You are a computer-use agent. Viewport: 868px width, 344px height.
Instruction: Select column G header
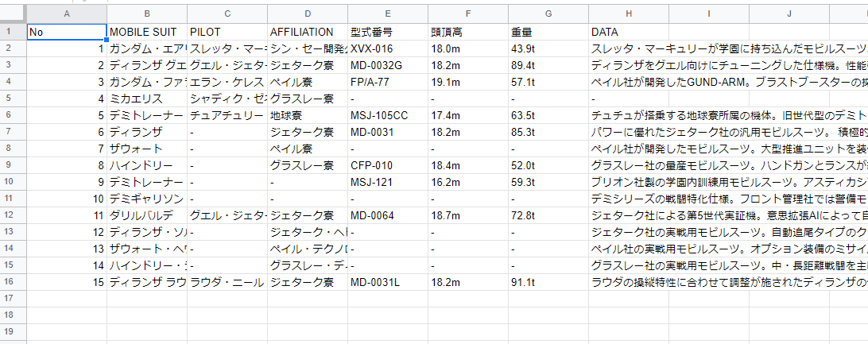[548, 14]
